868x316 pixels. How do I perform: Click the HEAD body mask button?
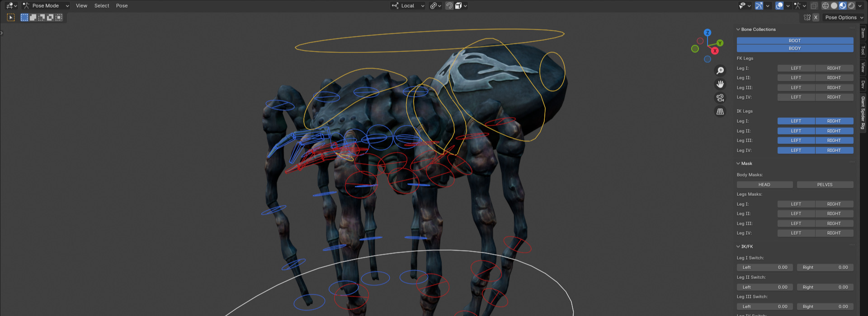tap(764, 185)
